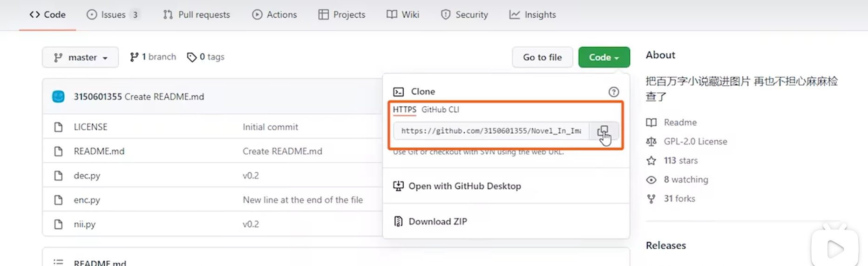View the 8 watching link
The image size is (868, 266).
click(685, 180)
